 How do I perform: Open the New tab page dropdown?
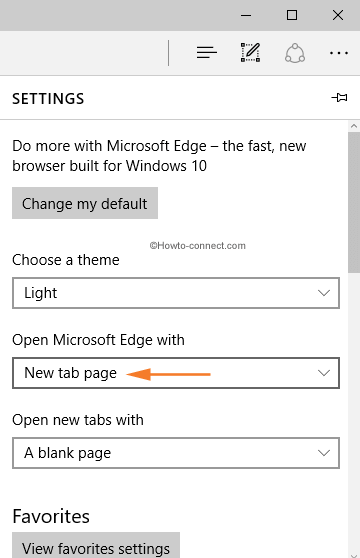pos(176,373)
